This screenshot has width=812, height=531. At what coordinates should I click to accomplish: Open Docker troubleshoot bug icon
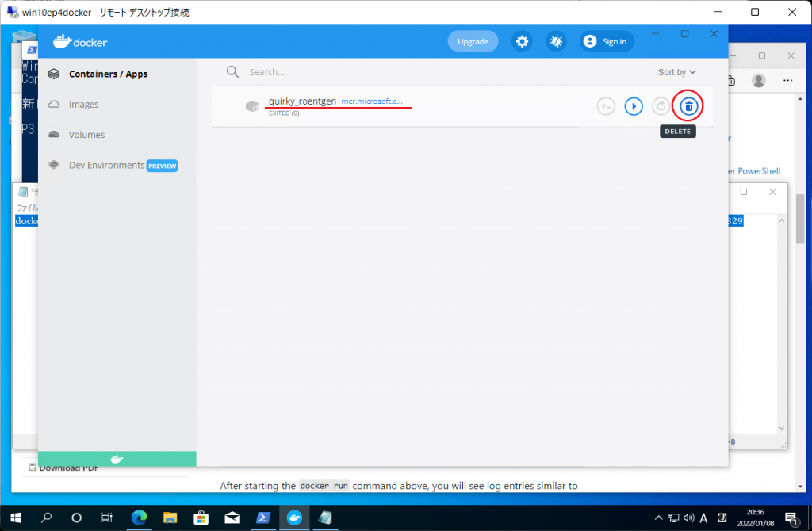point(556,41)
